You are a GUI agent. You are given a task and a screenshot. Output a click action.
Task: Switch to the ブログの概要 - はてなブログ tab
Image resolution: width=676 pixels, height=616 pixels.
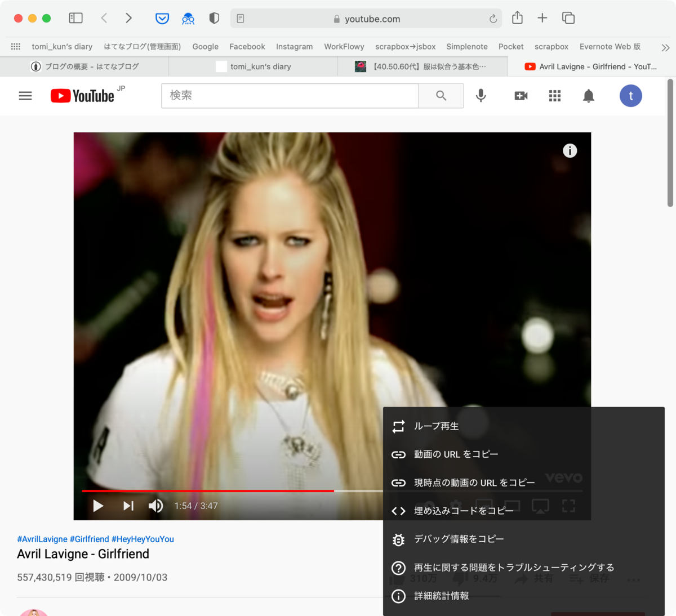pyautogui.click(x=84, y=66)
